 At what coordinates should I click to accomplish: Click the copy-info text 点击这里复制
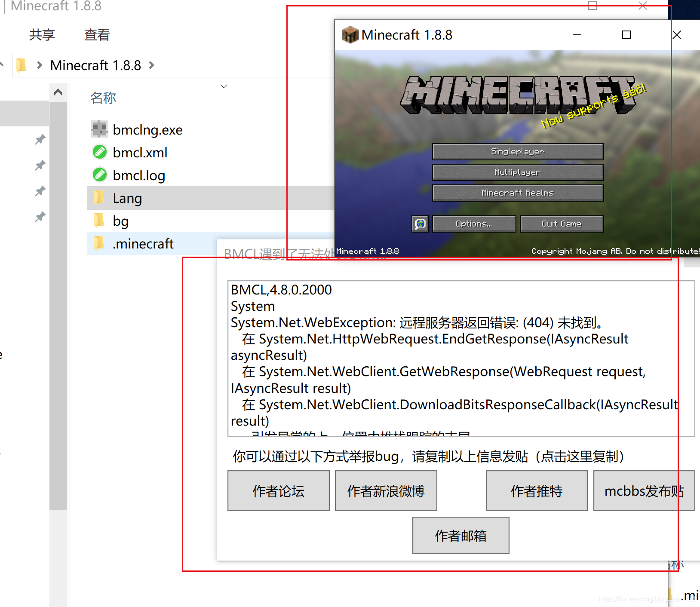(x=579, y=456)
